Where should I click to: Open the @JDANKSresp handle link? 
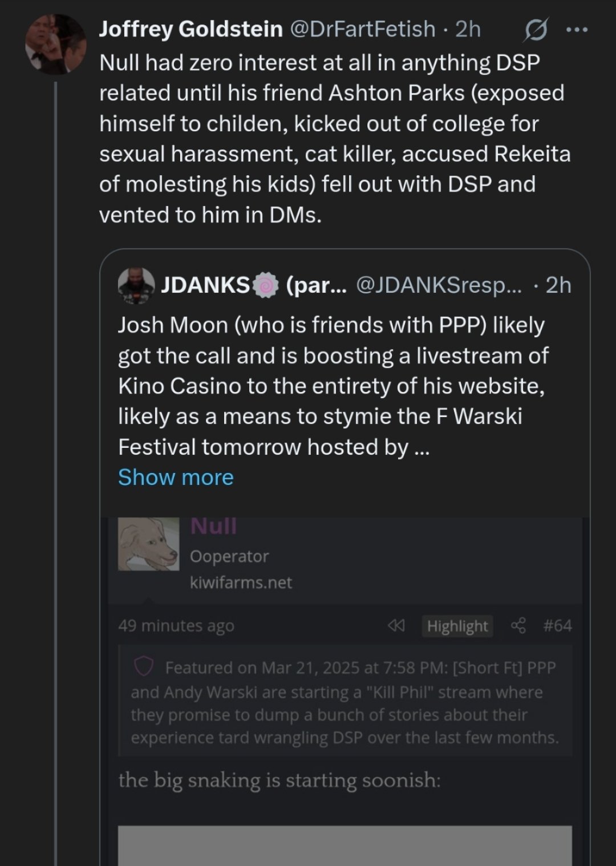[438, 285]
